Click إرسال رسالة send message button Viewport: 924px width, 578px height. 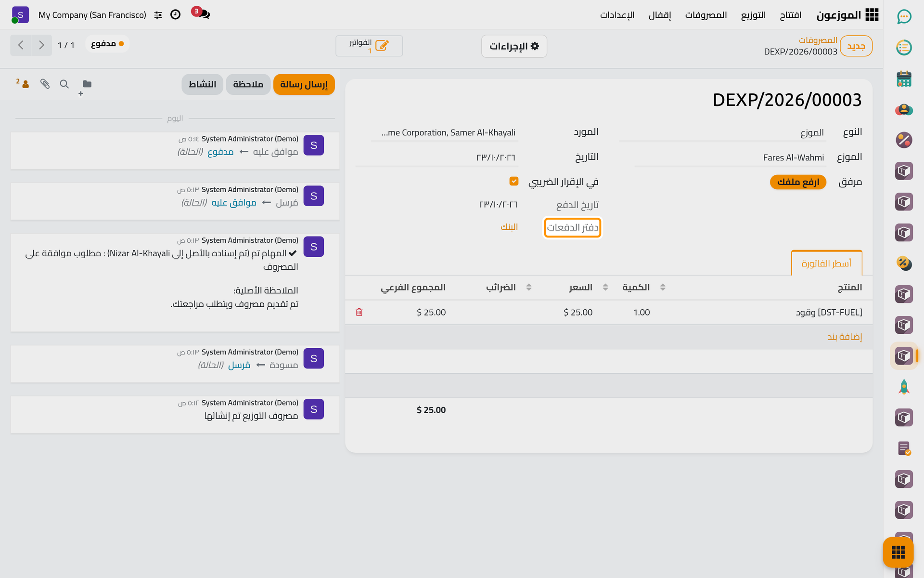[x=304, y=84]
